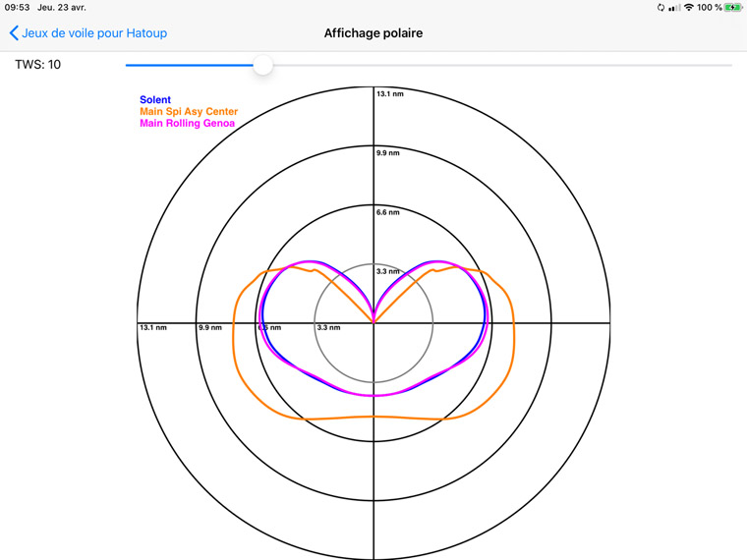The height and width of the screenshot is (560, 747).
Task: Tap the cellular signal bars icon
Action: click(674, 7)
